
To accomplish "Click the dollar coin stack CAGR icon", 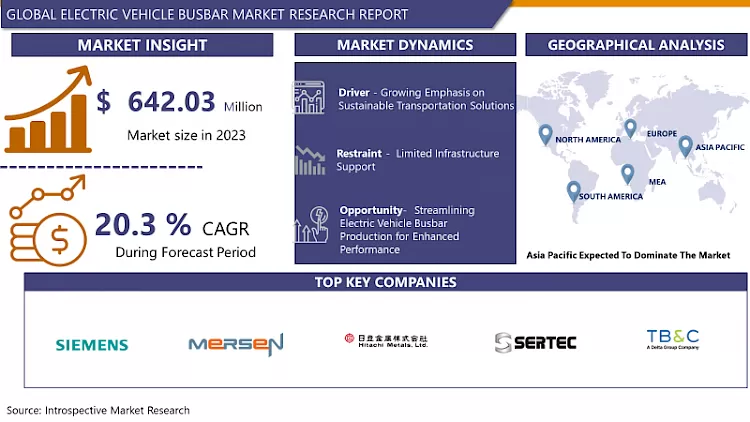I will (48, 221).
